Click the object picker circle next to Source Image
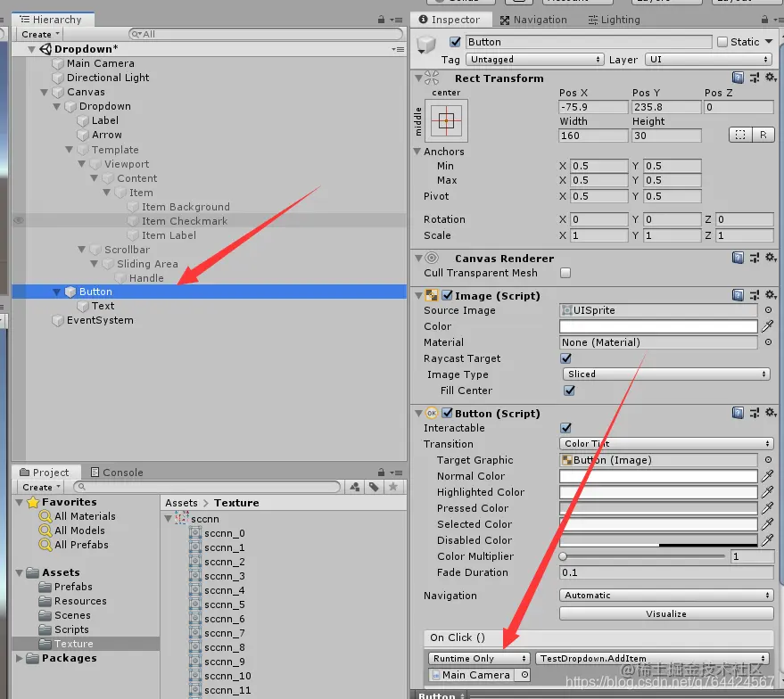This screenshot has height=699, width=784. [x=768, y=310]
